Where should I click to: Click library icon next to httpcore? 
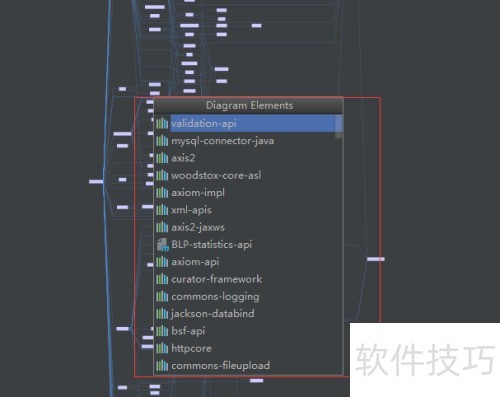pyautogui.click(x=162, y=348)
